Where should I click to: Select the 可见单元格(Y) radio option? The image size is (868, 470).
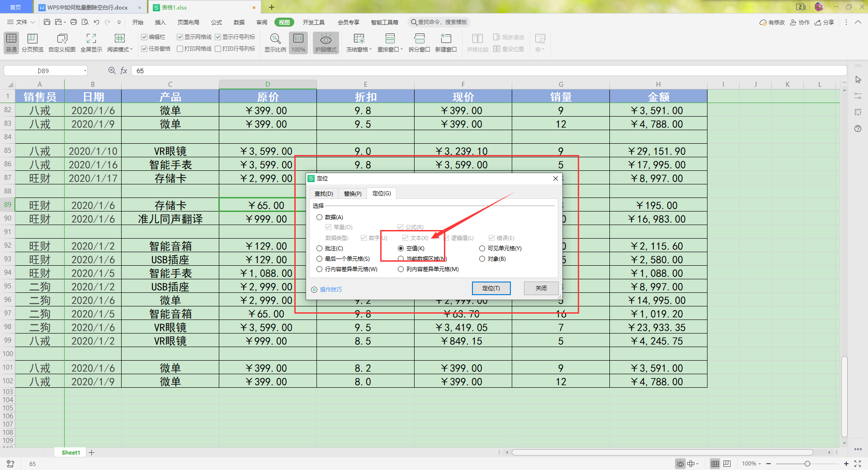(x=482, y=249)
